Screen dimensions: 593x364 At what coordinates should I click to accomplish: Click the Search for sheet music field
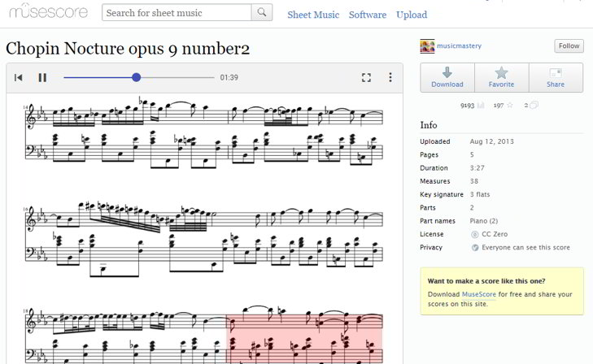177,12
